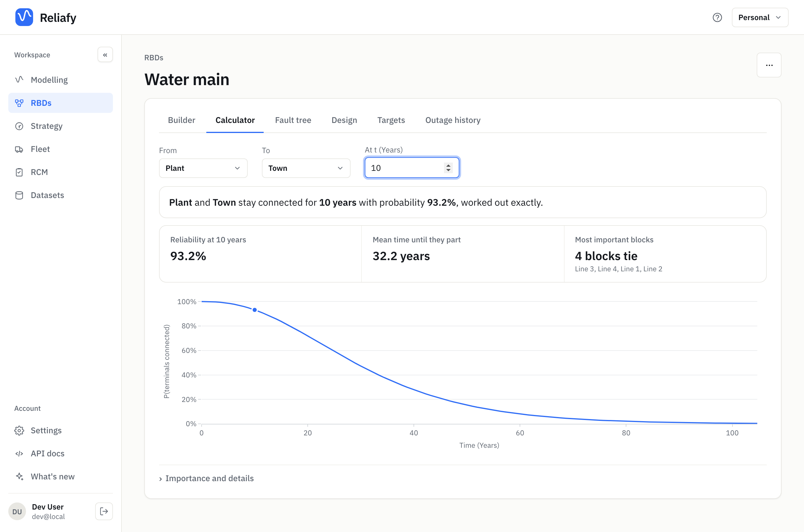
Task: Click the probability summary sentence
Action: [356, 202]
